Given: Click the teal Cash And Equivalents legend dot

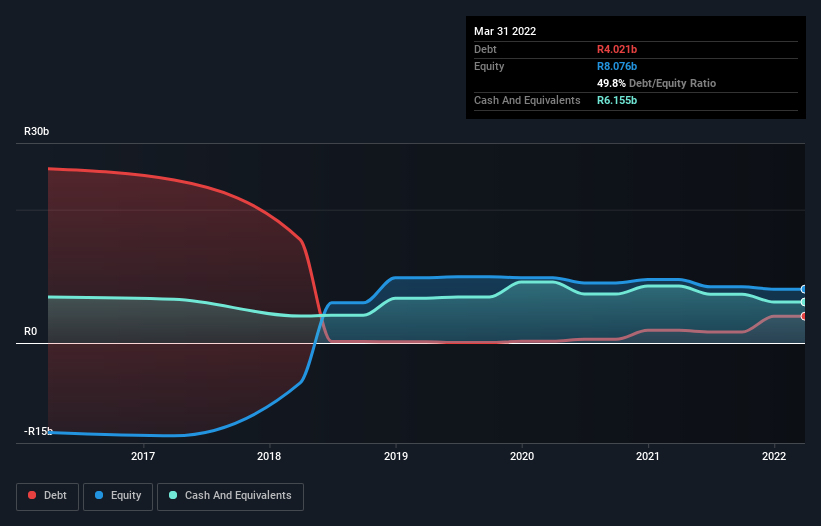Looking at the screenshot, I should click(x=173, y=495).
